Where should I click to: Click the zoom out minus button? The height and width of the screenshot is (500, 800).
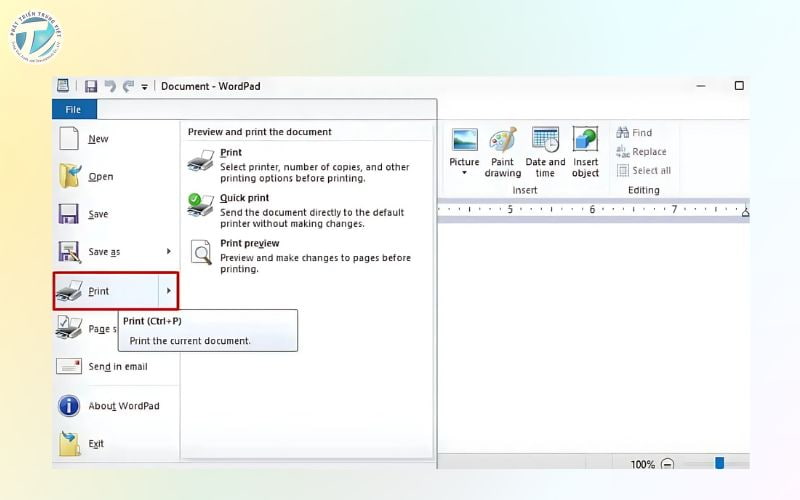667,464
